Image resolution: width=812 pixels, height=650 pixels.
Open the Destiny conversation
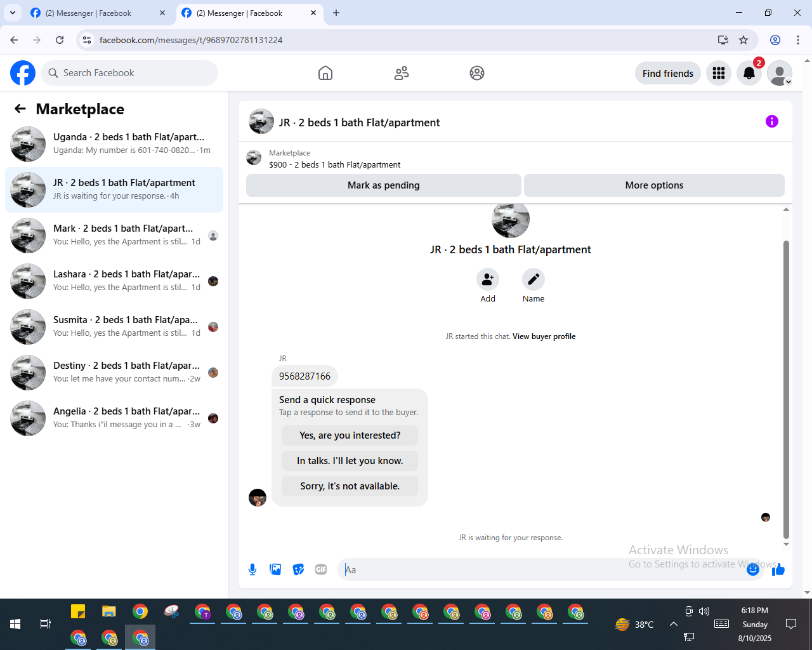point(114,373)
